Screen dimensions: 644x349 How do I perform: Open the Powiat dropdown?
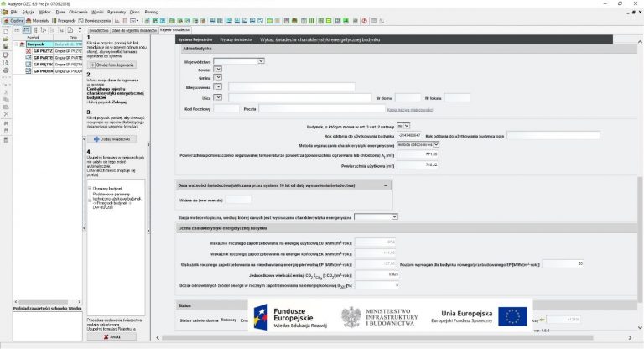click(x=218, y=70)
